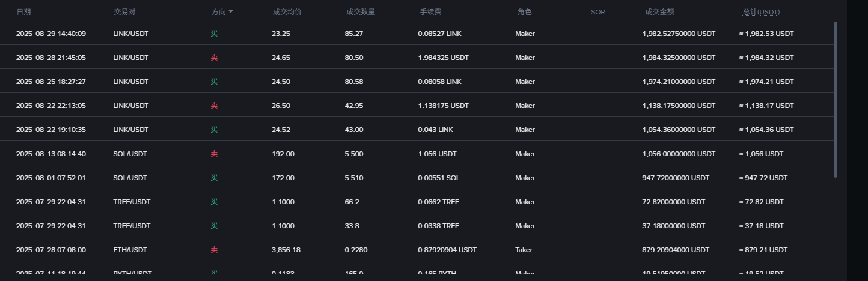Click the red 卖 direction in 2025-08-22 22:13:05 row
Screen dimensions: 868x281
pyautogui.click(x=214, y=106)
